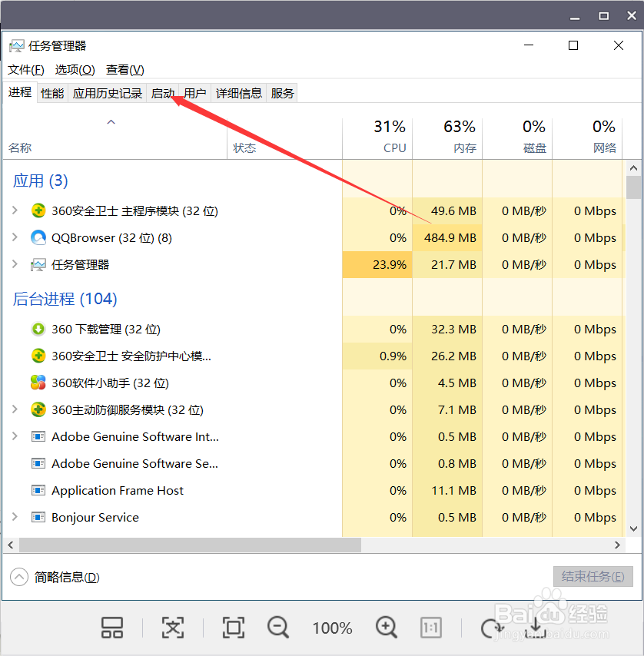Screen dimensions: 644x656
Task: Switch to the 性能 tab
Action: click(x=52, y=93)
